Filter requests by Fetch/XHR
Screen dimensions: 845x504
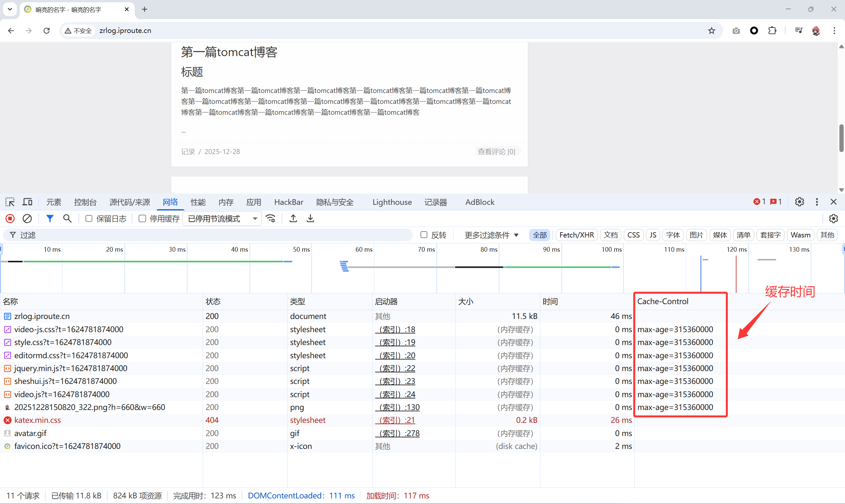[576, 235]
